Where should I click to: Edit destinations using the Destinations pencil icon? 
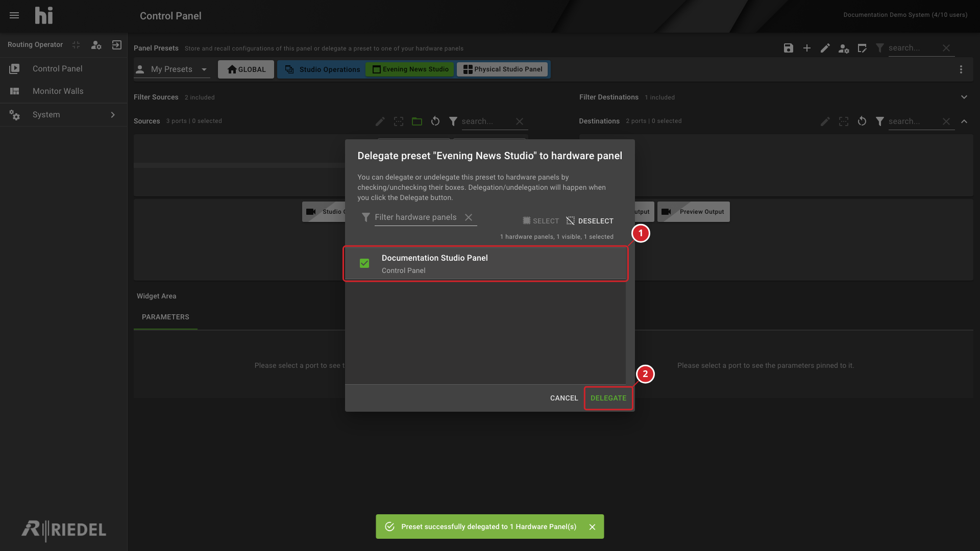point(825,121)
